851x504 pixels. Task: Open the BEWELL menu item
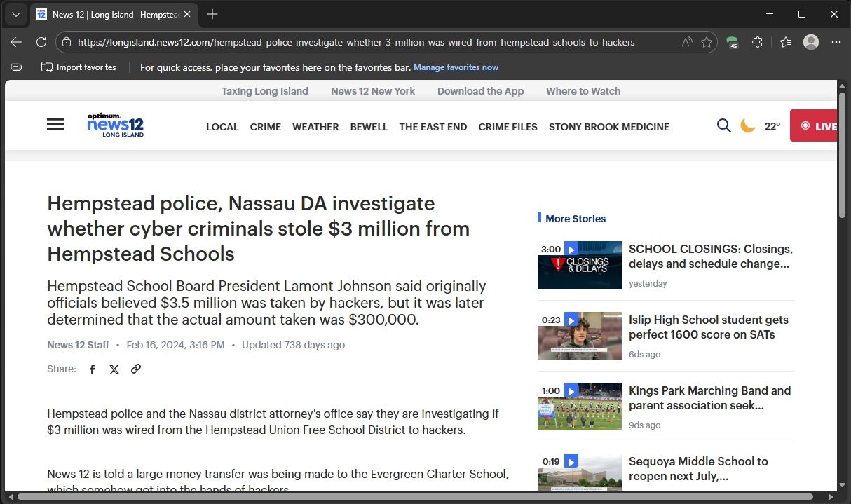(369, 127)
